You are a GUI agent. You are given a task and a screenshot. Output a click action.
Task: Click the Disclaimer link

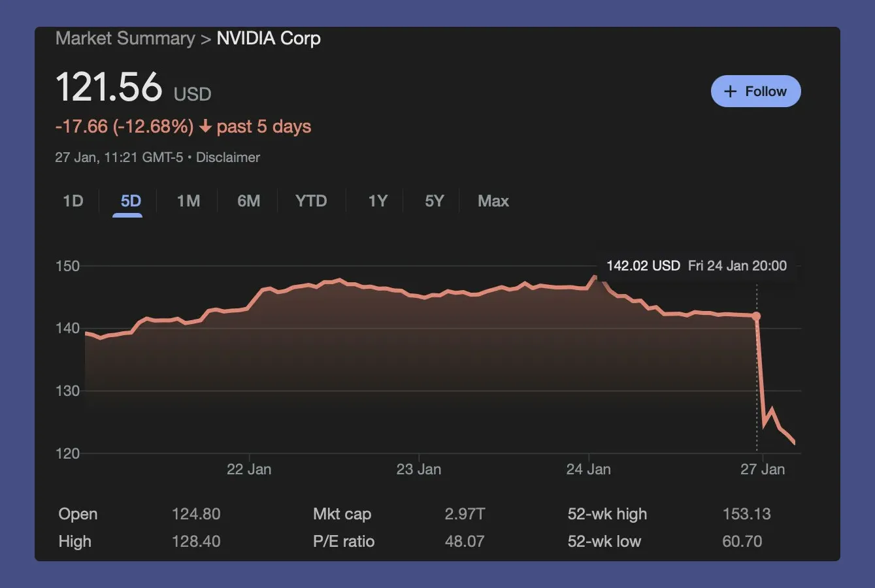[x=228, y=157]
